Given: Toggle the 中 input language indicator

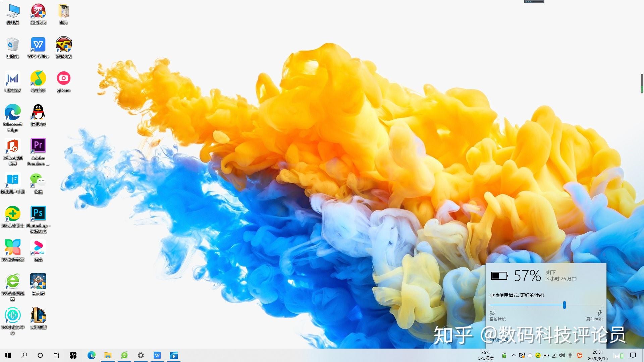Looking at the screenshot, I should pos(570,355).
